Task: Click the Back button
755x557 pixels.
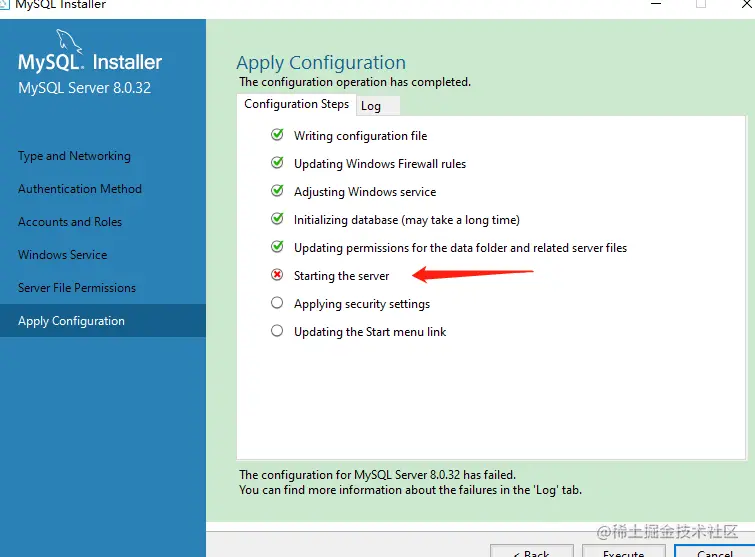Action: click(532, 551)
